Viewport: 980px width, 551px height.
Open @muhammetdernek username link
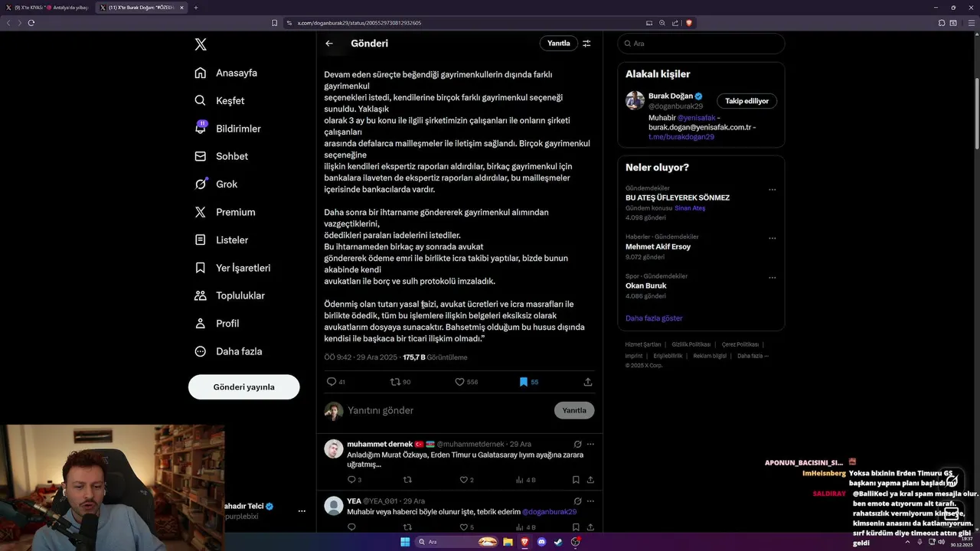[471, 444]
